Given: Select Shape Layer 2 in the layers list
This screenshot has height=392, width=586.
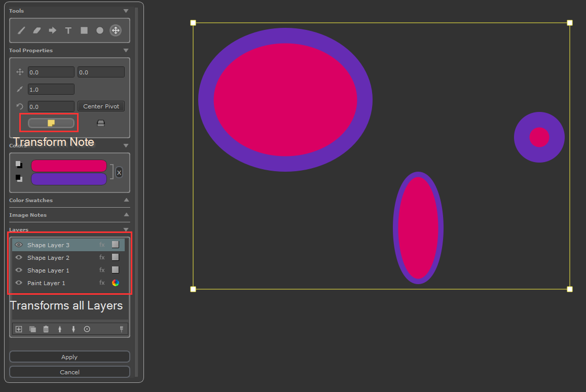Looking at the screenshot, I should pyautogui.click(x=48, y=258).
